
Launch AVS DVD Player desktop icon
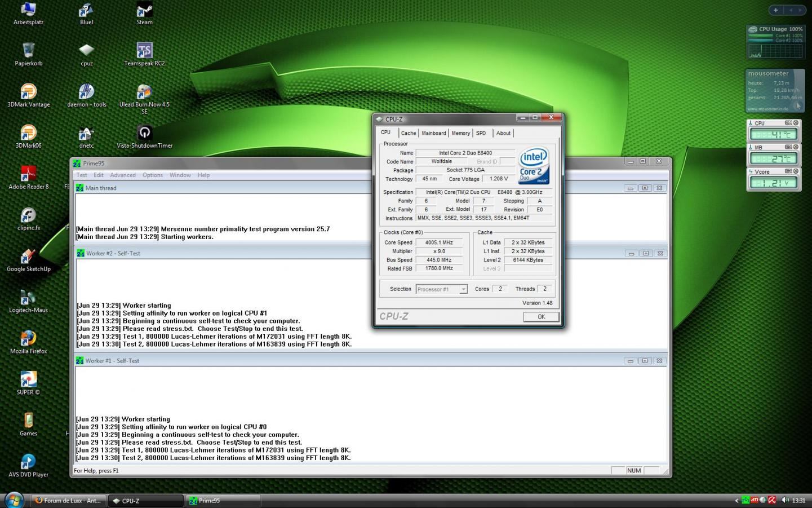[28, 465]
